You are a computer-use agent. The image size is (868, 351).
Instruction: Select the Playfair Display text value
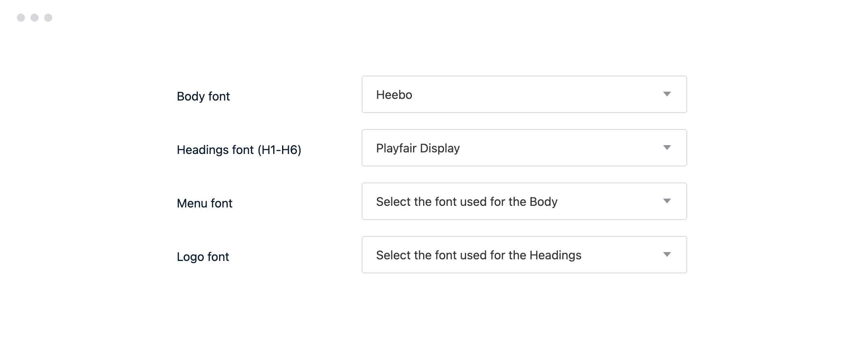pos(417,148)
